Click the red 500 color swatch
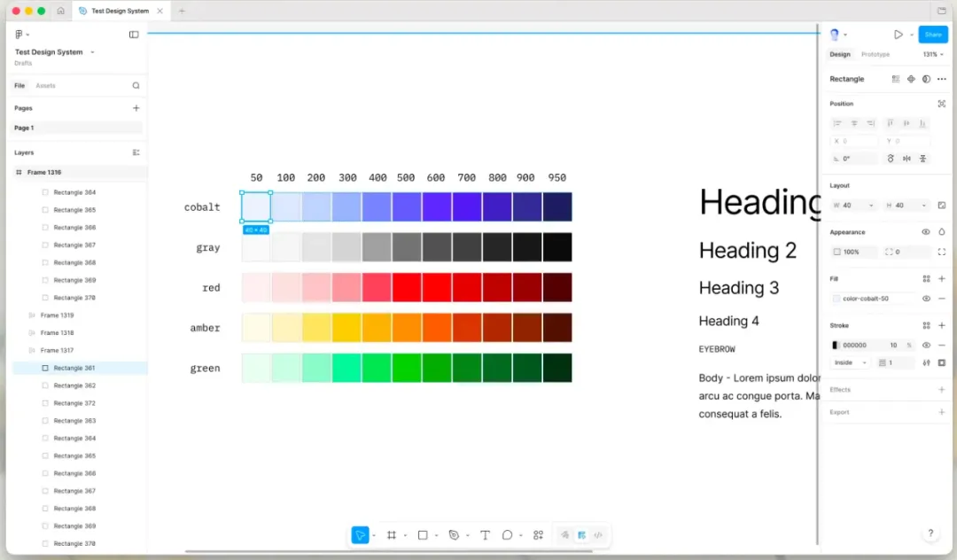The width and height of the screenshot is (957, 560). pos(407,287)
